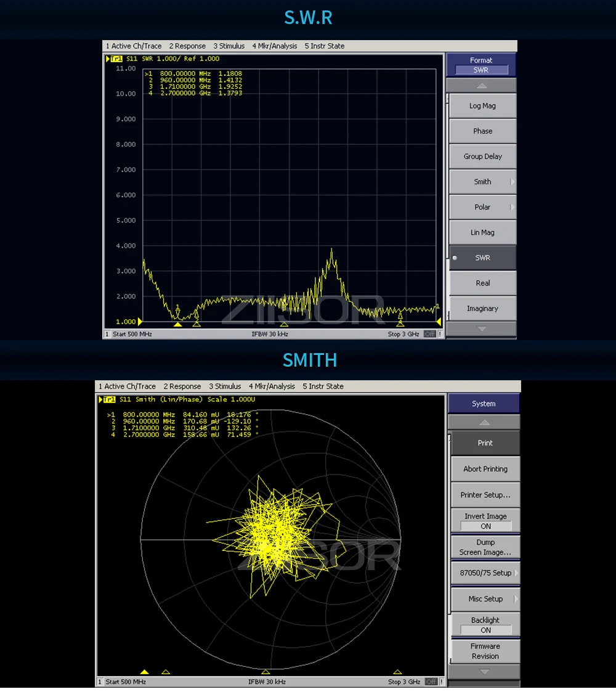616x697 pixels.
Task: Click marker 3 triangle in Smith window
Action: [265, 672]
